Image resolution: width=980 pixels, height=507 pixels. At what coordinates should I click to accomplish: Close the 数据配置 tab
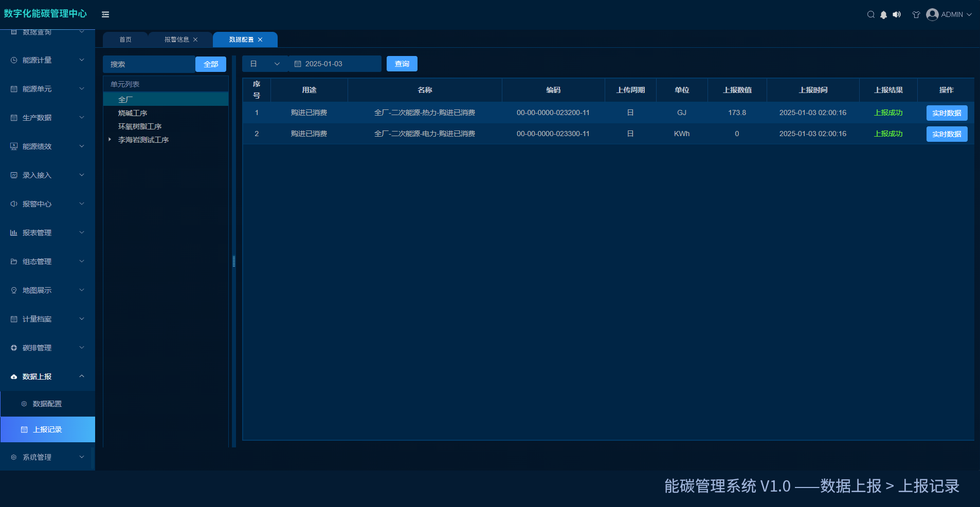[260, 40]
